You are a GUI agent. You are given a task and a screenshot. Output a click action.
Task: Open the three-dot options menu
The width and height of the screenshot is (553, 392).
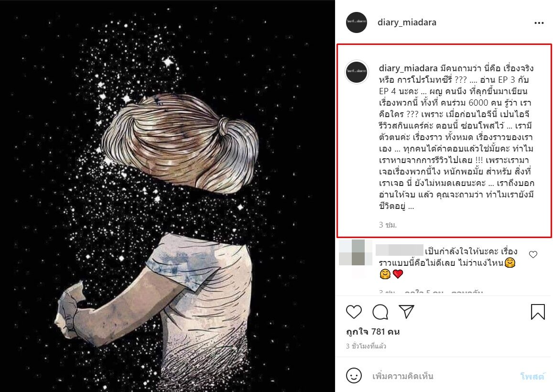pyautogui.click(x=539, y=23)
